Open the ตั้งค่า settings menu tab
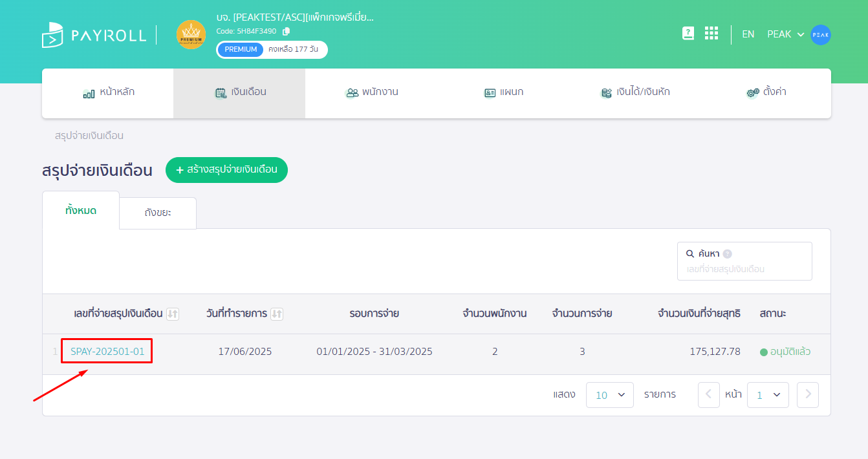This screenshot has height=459, width=868. [x=766, y=92]
